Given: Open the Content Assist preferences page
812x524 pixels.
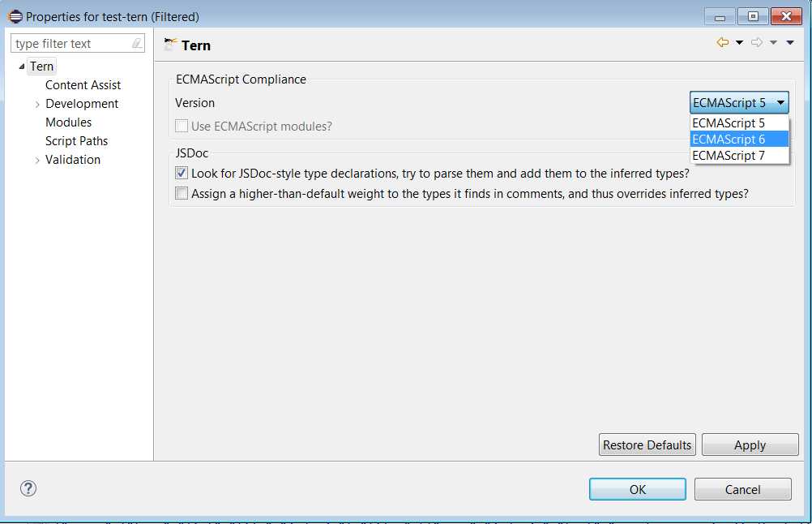Looking at the screenshot, I should pyautogui.click(x=83, y=85).
